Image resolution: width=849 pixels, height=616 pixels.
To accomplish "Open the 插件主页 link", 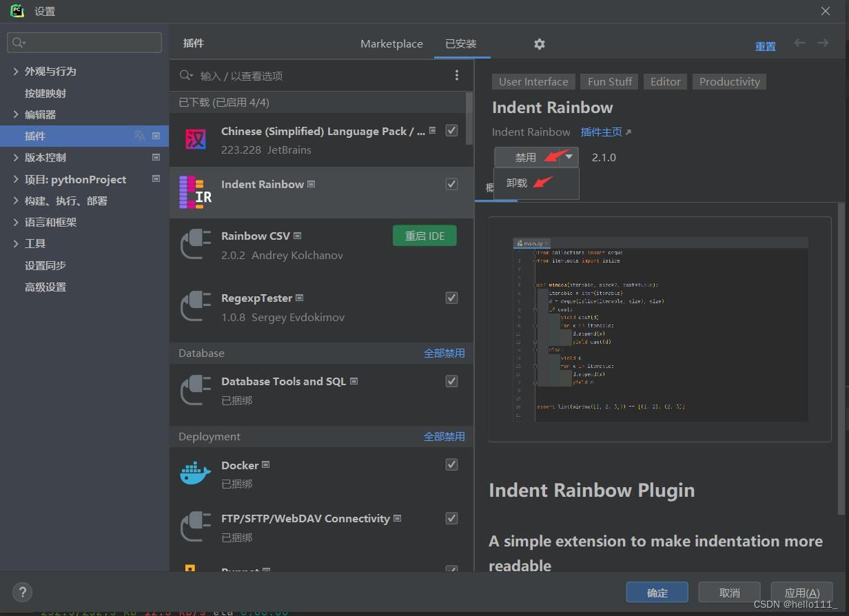I will (606, 132).
